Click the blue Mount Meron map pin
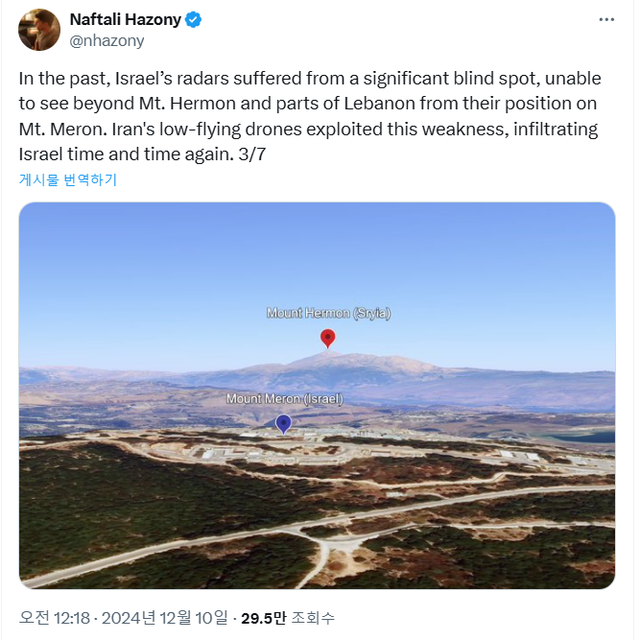 pos(284,424)
